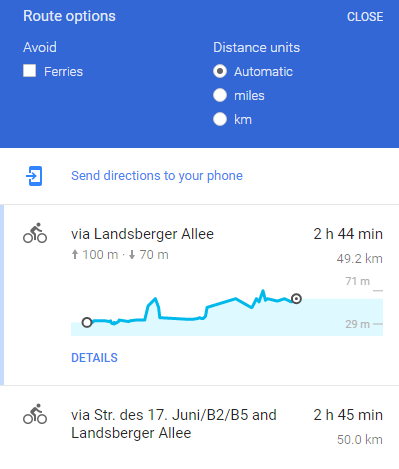Close the Route options panel

(x=365, y=17)
